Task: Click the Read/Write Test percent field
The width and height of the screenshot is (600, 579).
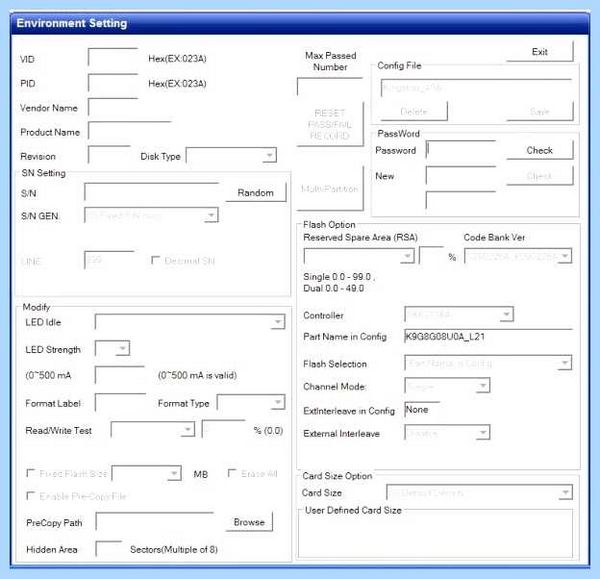Action: coord(224,429)
